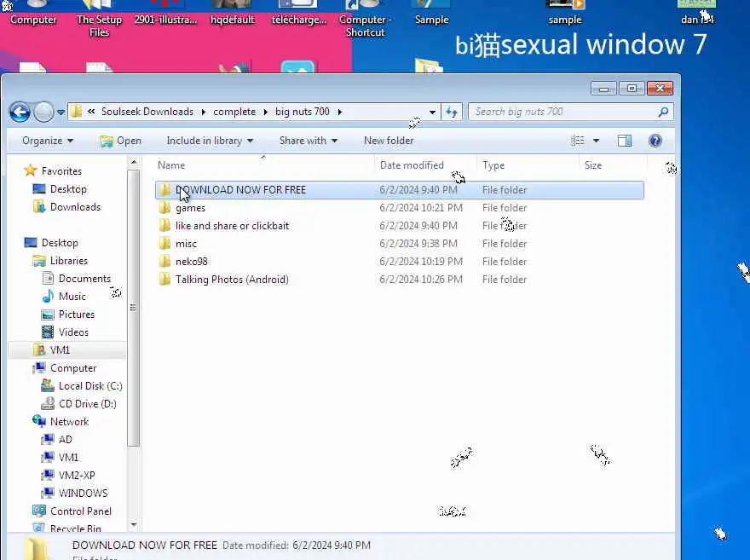
Task: Open Downloads under Favorites
Action: pos(76,207)
